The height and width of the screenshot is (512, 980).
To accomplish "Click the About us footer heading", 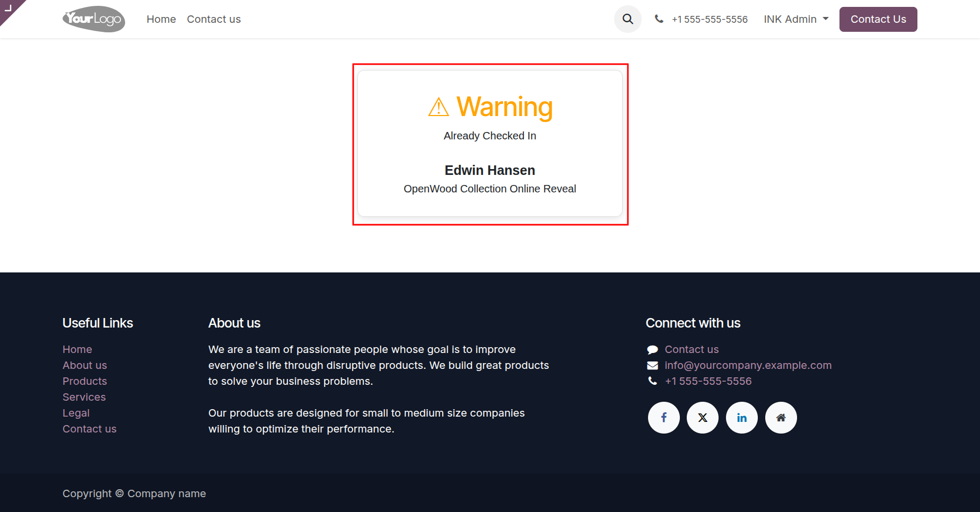I will (x=234, y=323).
